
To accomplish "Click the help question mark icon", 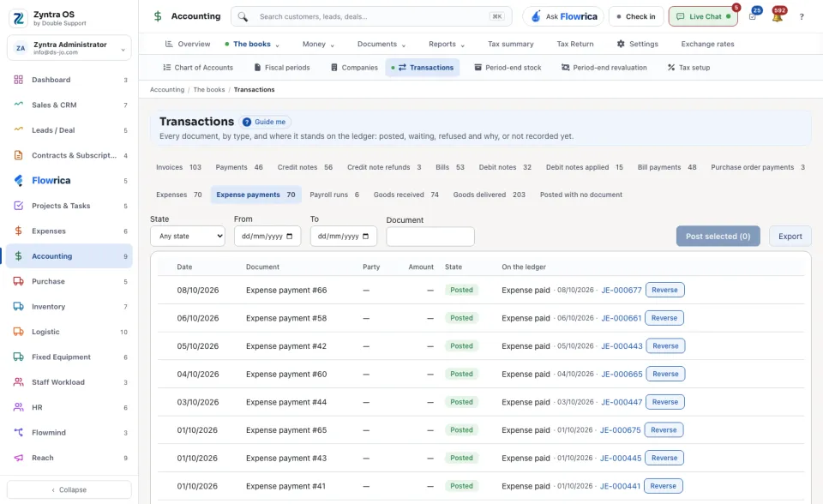I will [802, 17].
